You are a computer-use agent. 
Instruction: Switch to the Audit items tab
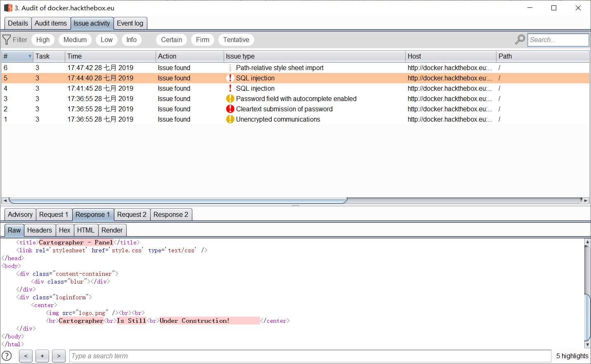coord(51,23)
